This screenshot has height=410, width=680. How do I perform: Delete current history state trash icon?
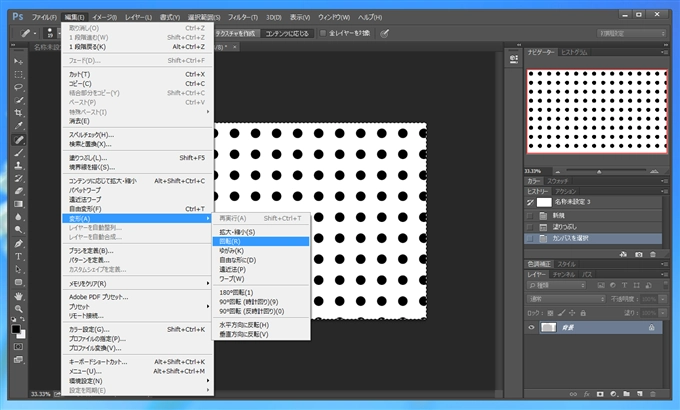coord(653,255)
